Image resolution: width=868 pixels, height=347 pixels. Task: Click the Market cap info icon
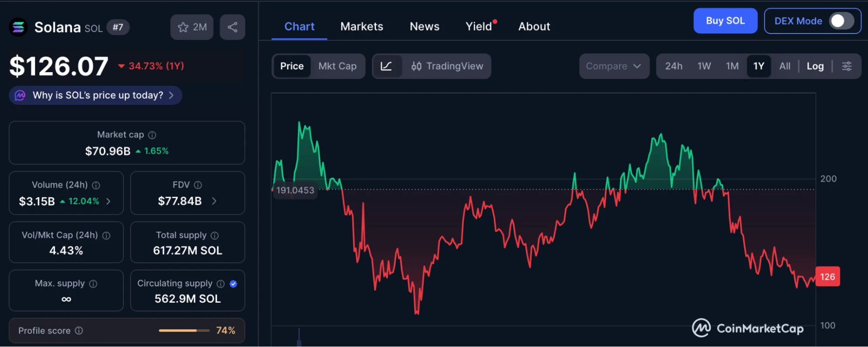pyautogui.click(x=152, y=135)
